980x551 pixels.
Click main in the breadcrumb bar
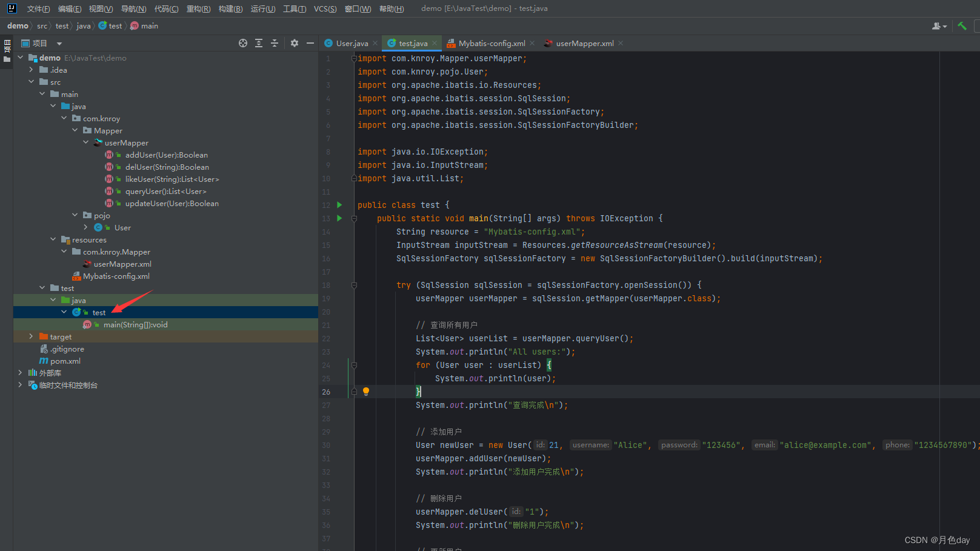click(144, 26)
